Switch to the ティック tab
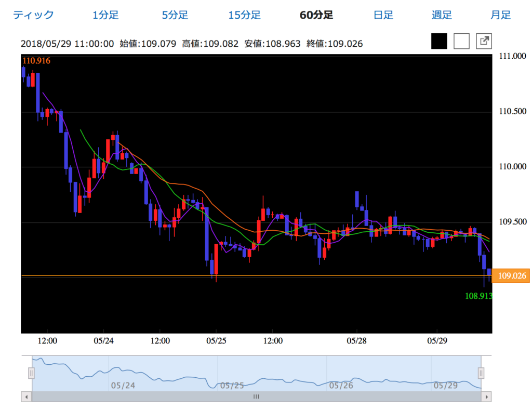This screenshot has width=532, height=410. (33, 15)
